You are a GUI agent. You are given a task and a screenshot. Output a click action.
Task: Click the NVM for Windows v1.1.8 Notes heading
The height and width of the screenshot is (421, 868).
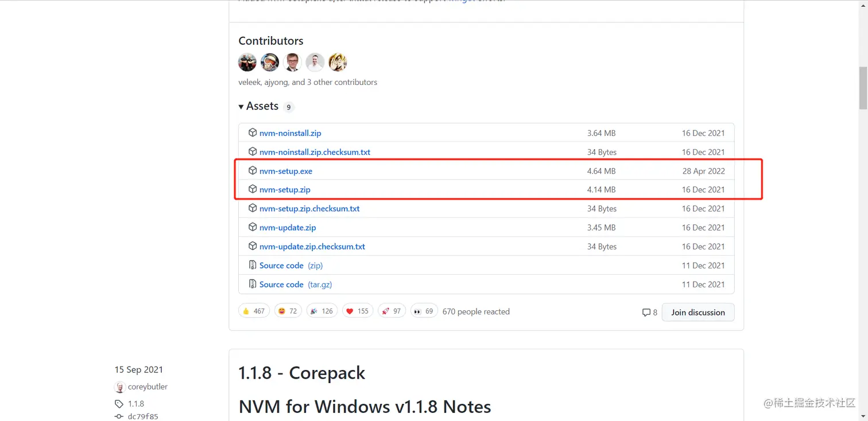click(x=365, y=407)
